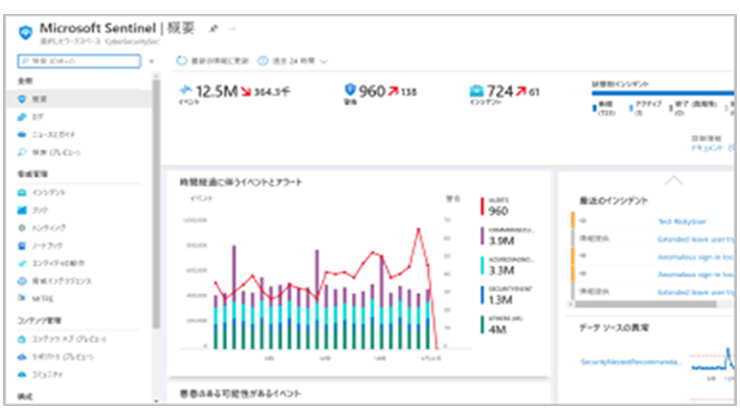Click the 最近のインシデント heading

614,201
